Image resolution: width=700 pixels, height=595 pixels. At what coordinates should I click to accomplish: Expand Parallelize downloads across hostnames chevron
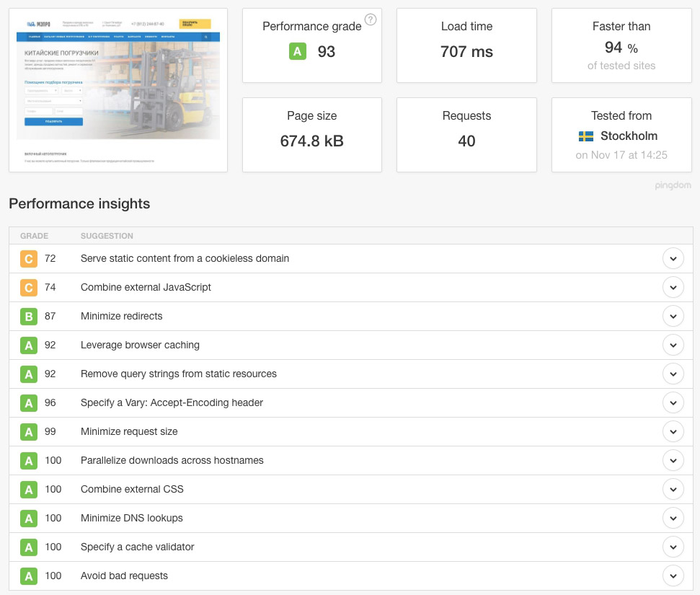pyautogui.click(x=673, y=461)
